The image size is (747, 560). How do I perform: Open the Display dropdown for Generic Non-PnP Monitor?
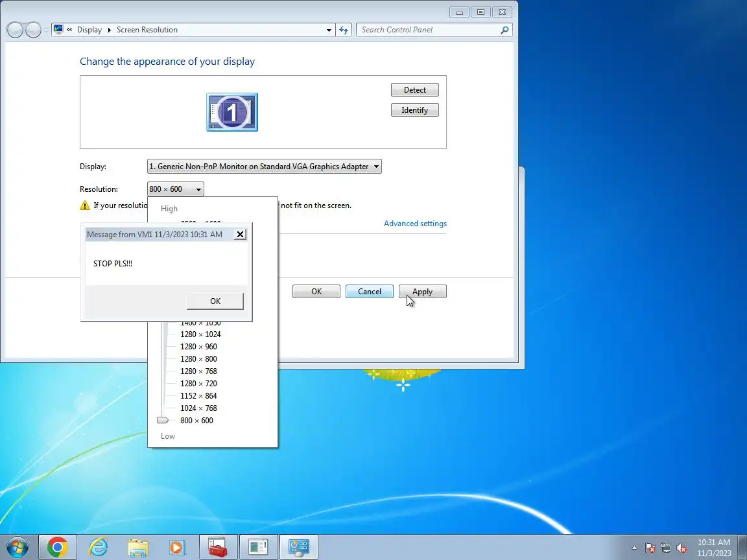point(265,166)
